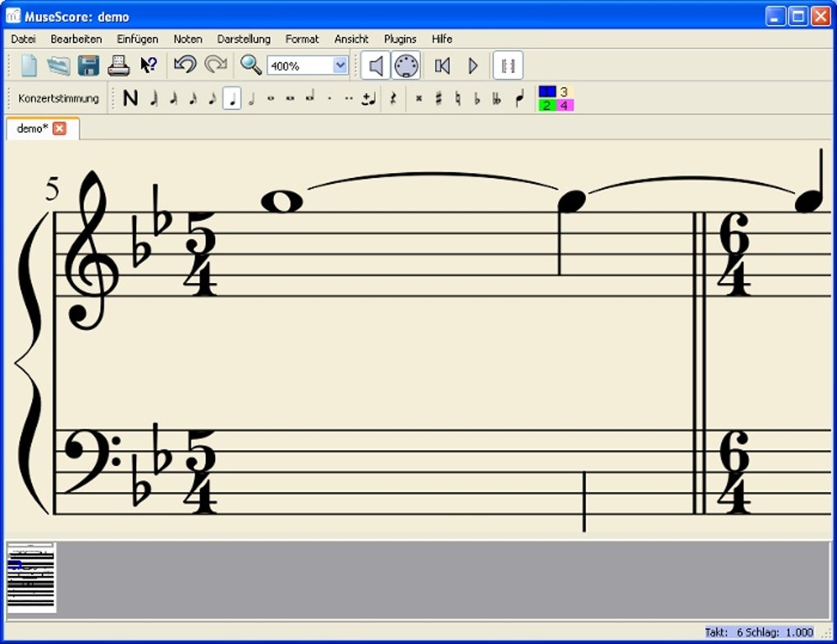Open the Datei menu
The height and width of the screenshot is (644, 837).
click(23, 39)
